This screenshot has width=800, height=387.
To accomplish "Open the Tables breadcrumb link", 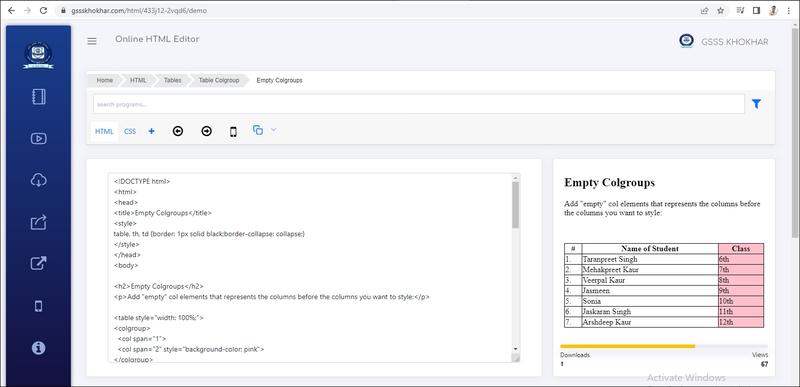I will pos(172,81).
